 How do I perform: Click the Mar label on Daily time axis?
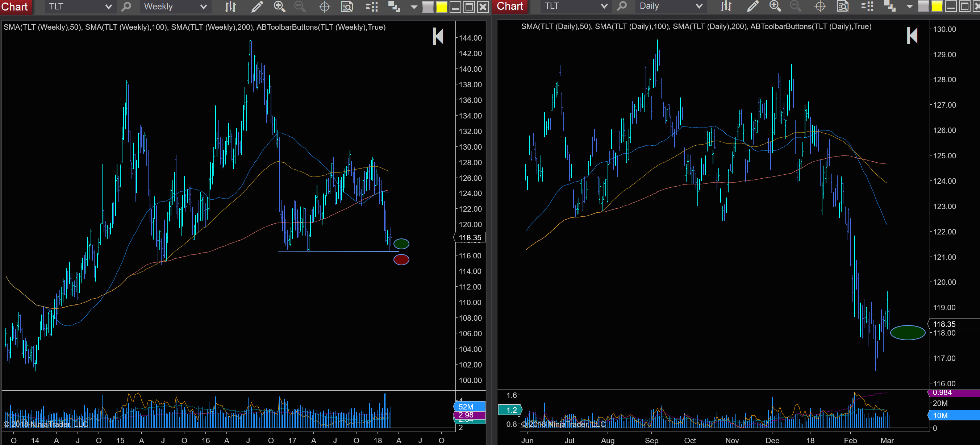887,440
